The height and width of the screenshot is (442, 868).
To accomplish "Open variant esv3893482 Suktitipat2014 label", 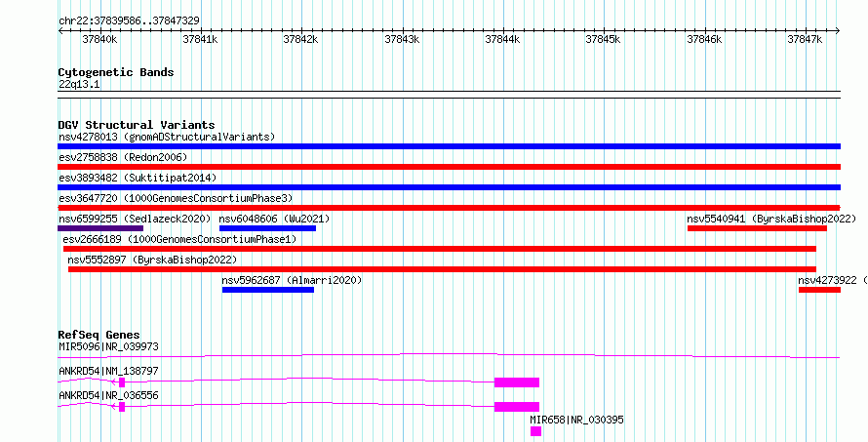I will (x=138, y=178).
